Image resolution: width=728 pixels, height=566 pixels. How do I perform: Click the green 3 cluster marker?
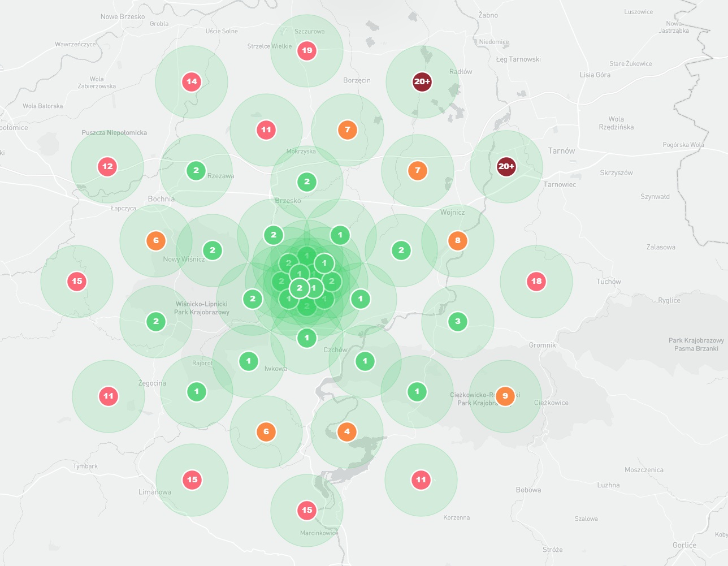[x=458, y=322]
